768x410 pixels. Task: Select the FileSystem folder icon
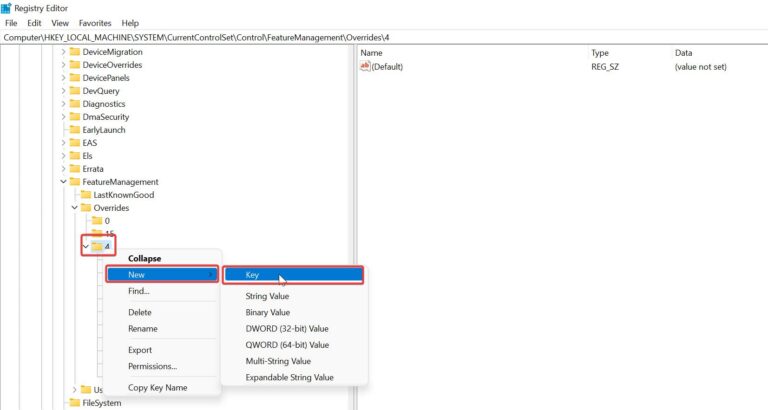pos(74,403)
